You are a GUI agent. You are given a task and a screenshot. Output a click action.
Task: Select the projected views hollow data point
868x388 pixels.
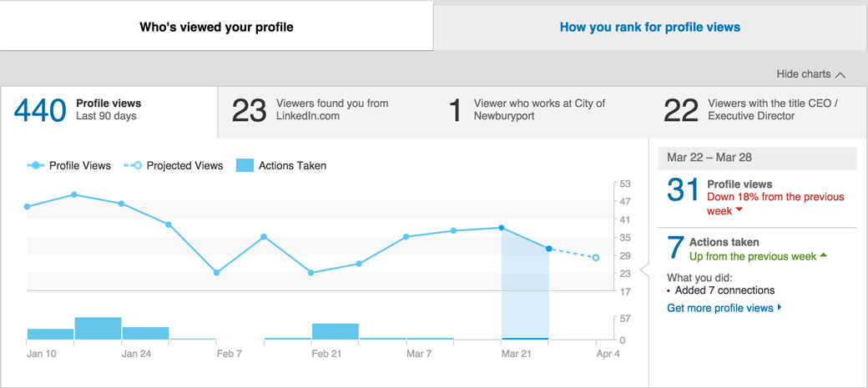pos(596,258)
